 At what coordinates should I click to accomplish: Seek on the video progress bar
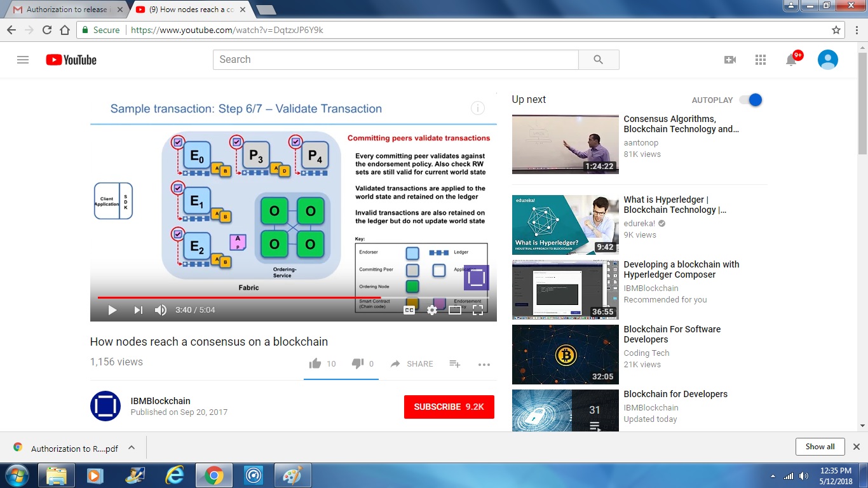[x=294, y=297]
